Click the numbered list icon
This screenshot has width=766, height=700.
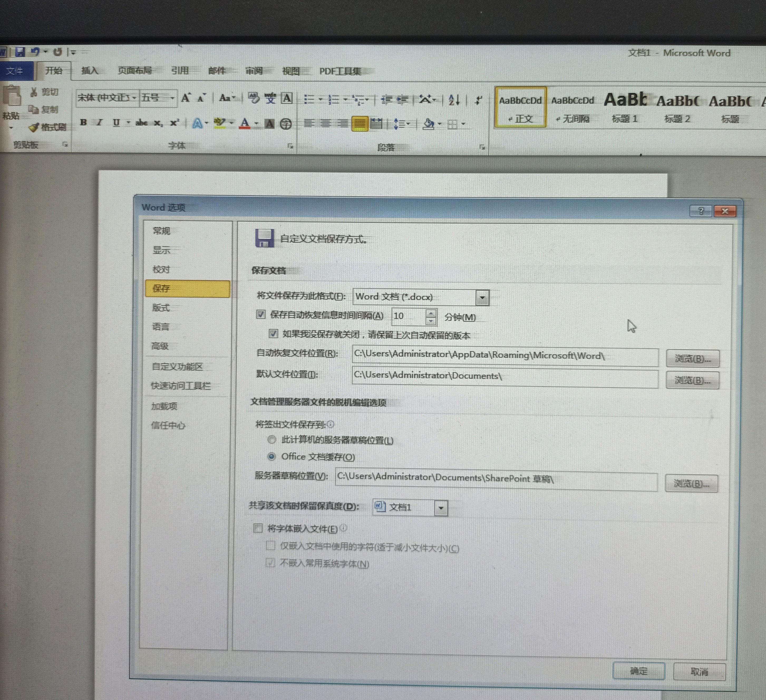334,100
